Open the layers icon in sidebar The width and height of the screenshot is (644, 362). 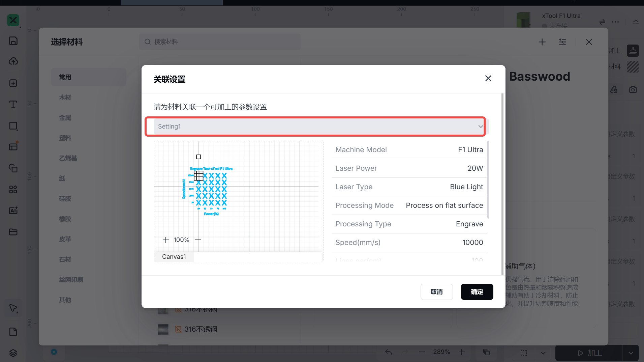(13, 353)
